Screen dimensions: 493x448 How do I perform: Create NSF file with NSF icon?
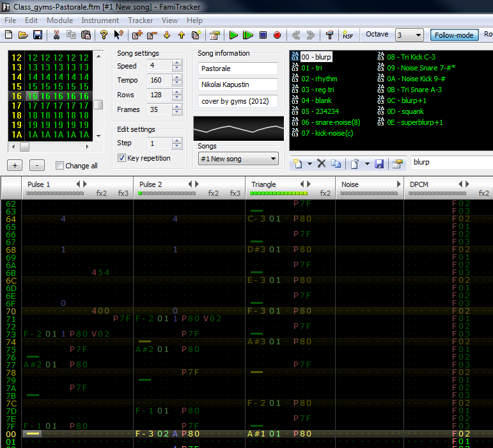[x=348, y=35]
